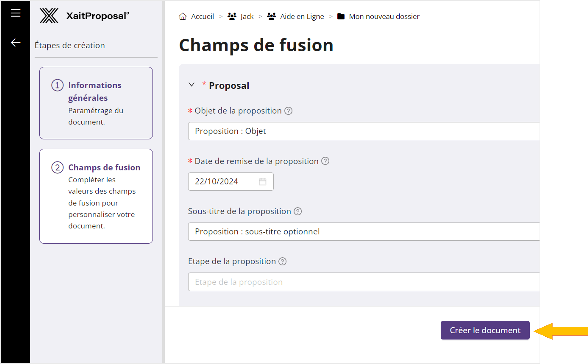Click the help icon near Sous-titre de la proposition

(298, 211)
